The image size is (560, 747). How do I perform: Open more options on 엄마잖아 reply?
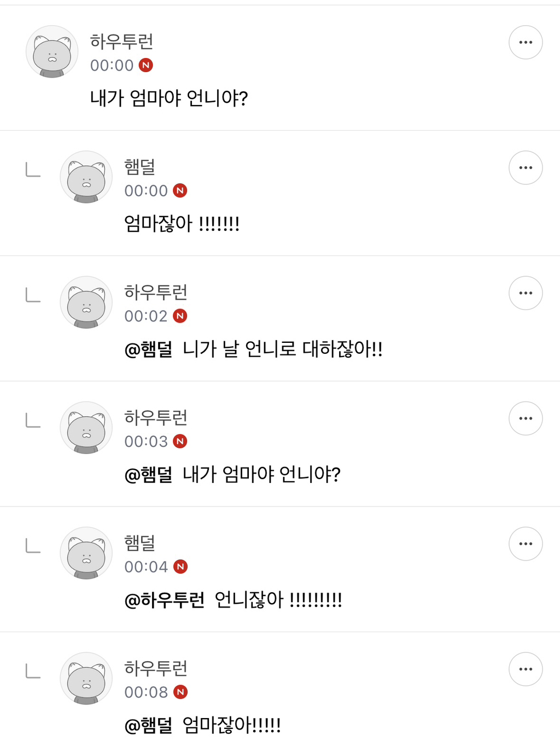click(526, 167)
